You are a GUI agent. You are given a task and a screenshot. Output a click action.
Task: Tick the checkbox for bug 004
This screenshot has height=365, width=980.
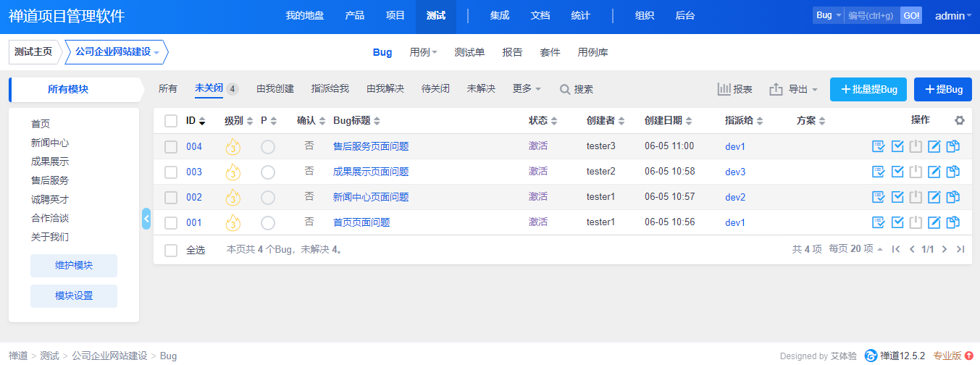click(x=171, y=146)
